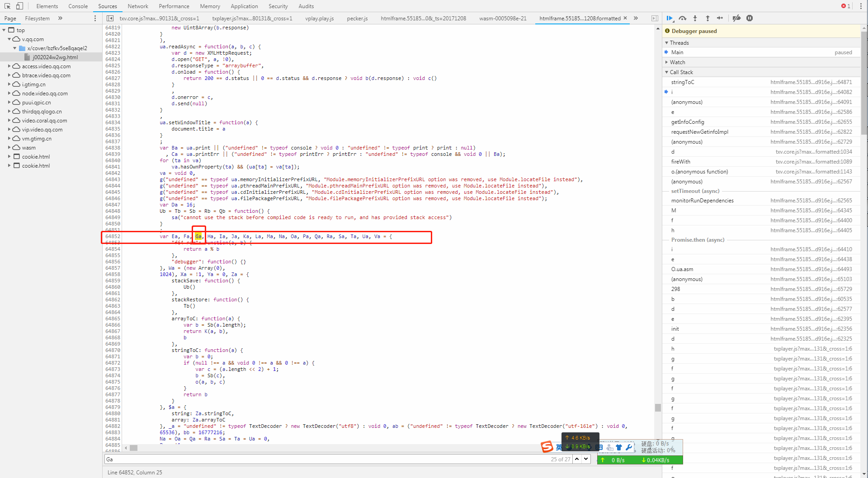Step out of current function
This screenshot has height=478, width=868.
click(x=708, y=18)
